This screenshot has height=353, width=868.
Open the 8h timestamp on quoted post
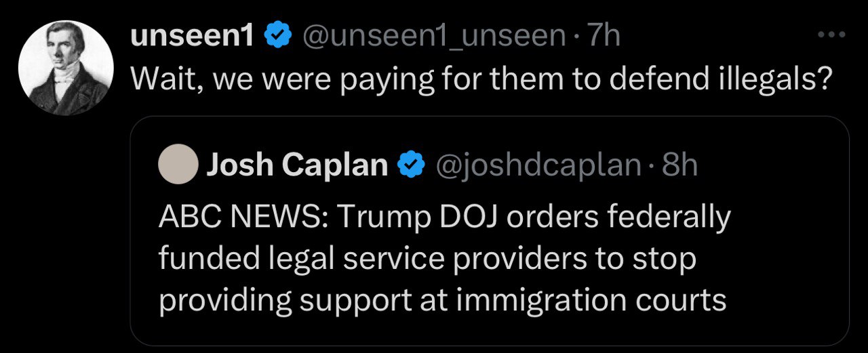pyautogui.click(x=679, y=165)
